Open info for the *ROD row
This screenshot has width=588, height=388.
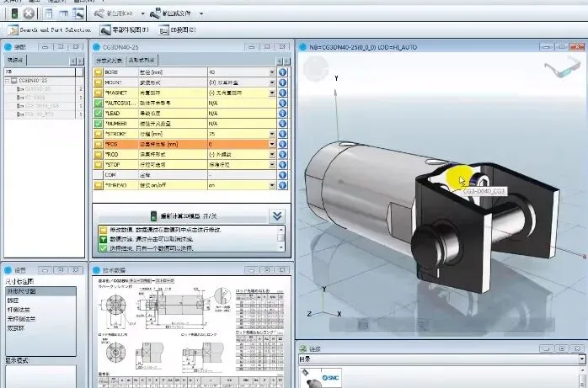pos(283,154)
